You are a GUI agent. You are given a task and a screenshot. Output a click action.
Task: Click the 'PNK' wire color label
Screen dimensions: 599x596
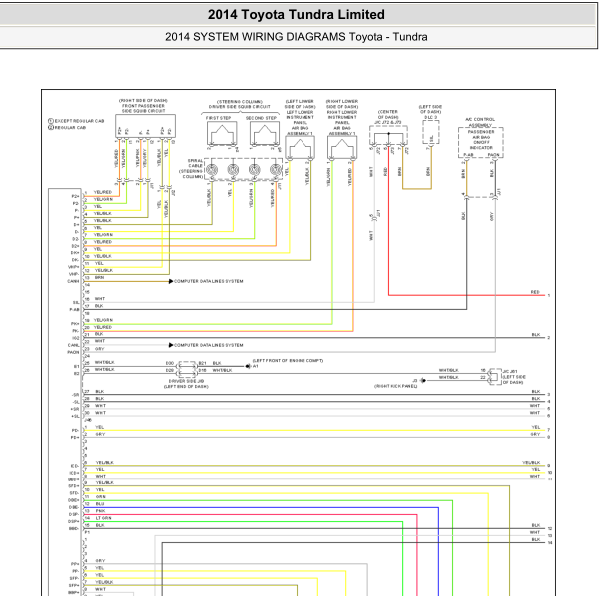tap(100, 511)
